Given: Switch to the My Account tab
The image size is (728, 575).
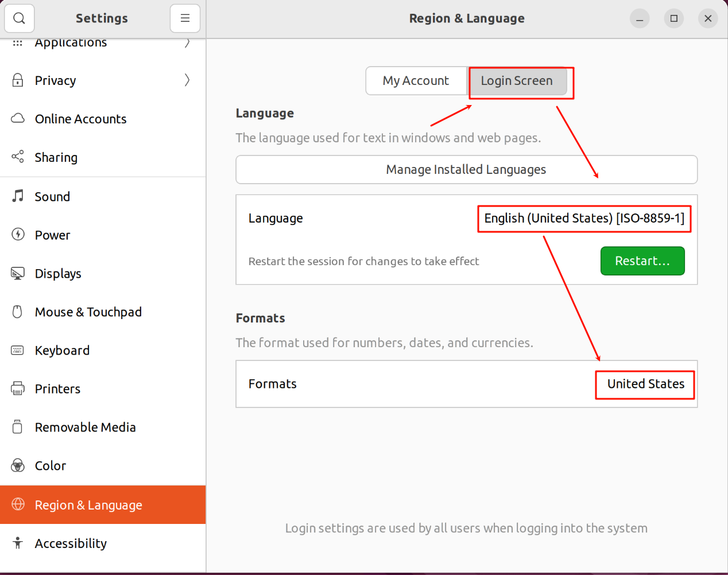Looking at the screenshot, I should [x=416, y=81].
